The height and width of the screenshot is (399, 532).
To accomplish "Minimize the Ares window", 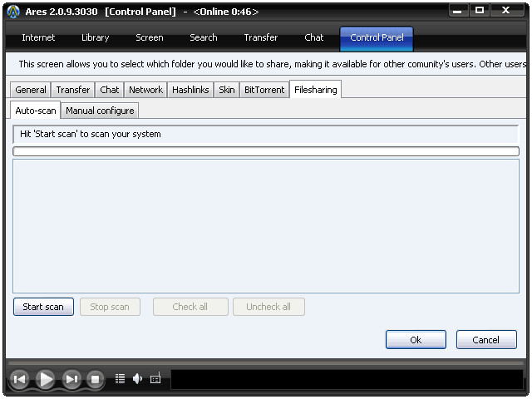I will point(458,11).
